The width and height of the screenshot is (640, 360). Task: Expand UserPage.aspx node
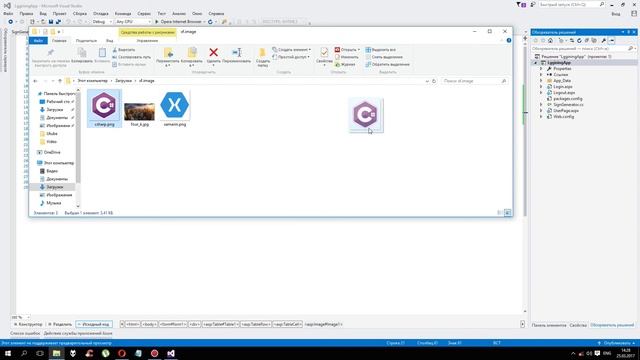(541, 111)
